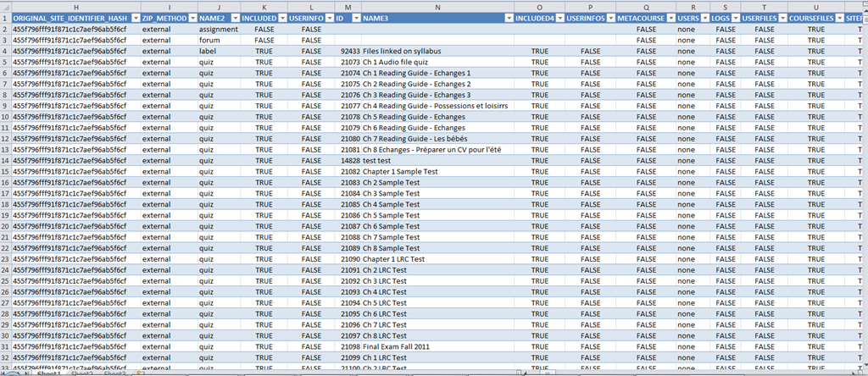Open the USERS column filter arrow

coord(704,18)
